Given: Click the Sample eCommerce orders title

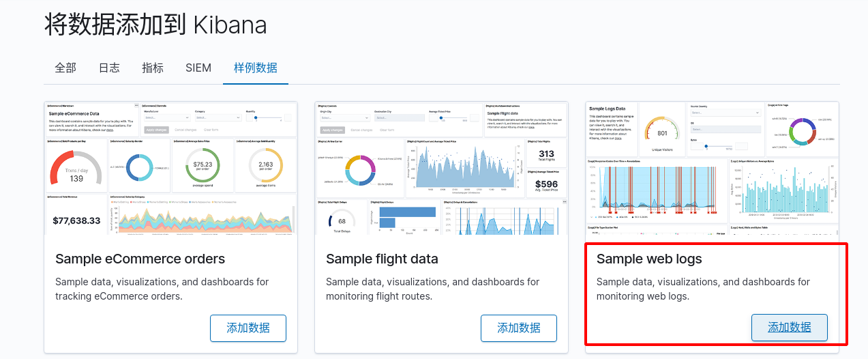Looking at the screenshot, I should tap(140, 259).
